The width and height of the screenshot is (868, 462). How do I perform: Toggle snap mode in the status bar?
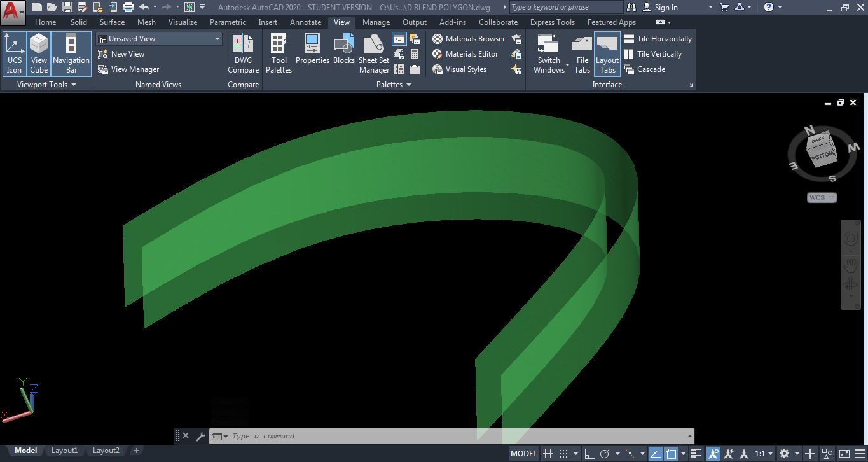point(563,452)
